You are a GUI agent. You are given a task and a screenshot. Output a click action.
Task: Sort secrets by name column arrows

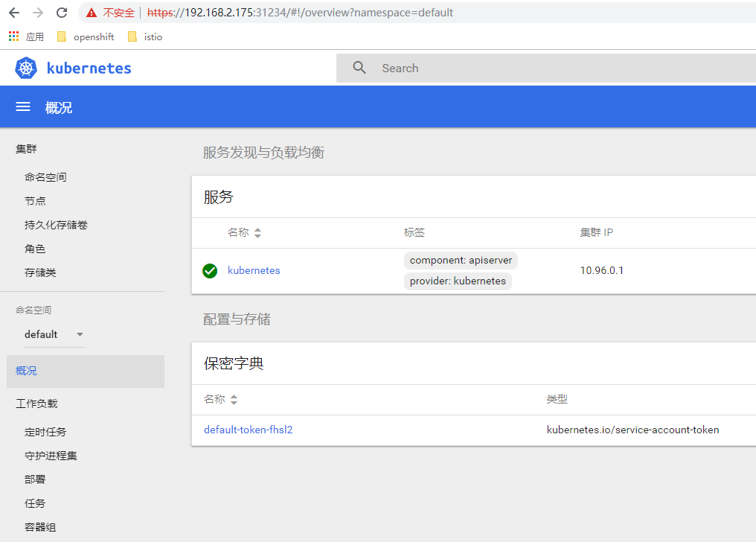pyautogui.click(x=234, y=400)
